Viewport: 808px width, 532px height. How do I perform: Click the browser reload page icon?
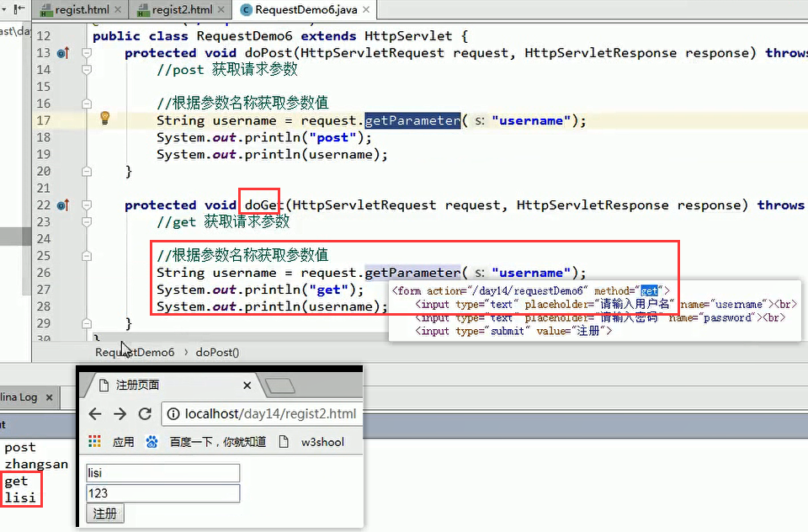(144, 413)
